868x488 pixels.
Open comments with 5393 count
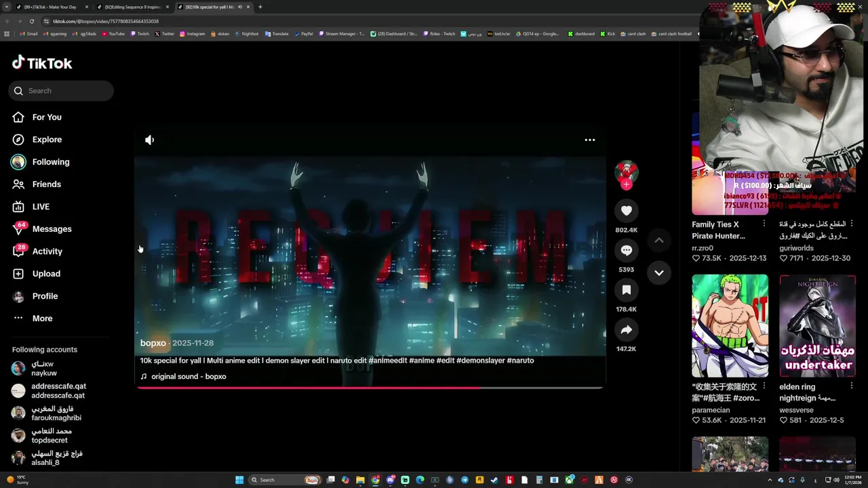[x=627, y=250]
